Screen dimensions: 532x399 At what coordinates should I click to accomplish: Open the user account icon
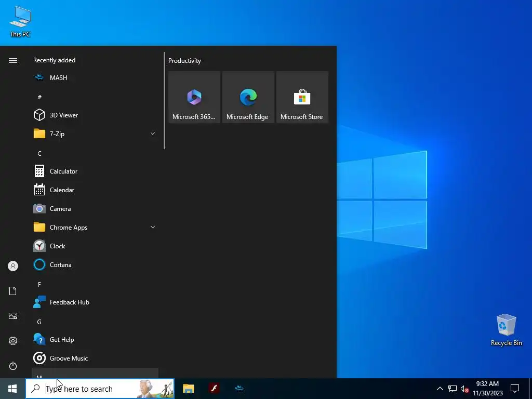click(13, 266)
